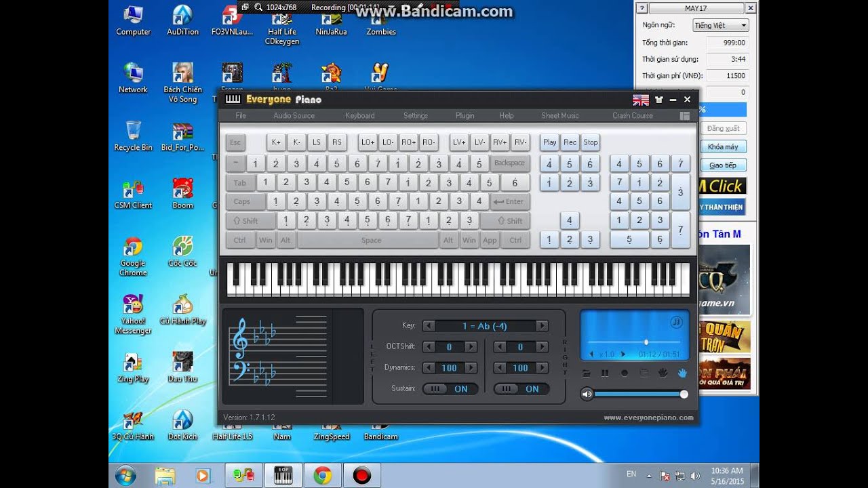Click the music note icon in the blue display
The image size is (868, 488).
pyautogui.click(x=676, y=322)
